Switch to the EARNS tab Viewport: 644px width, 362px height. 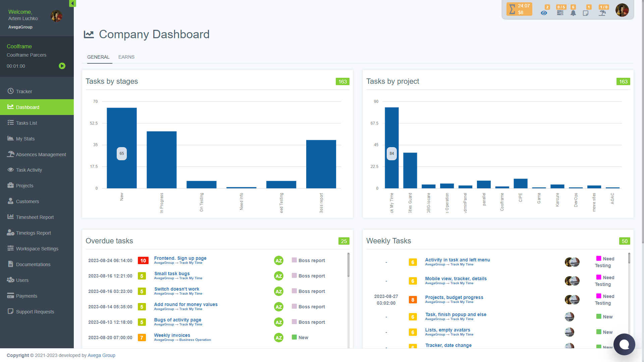coord(126,57)
